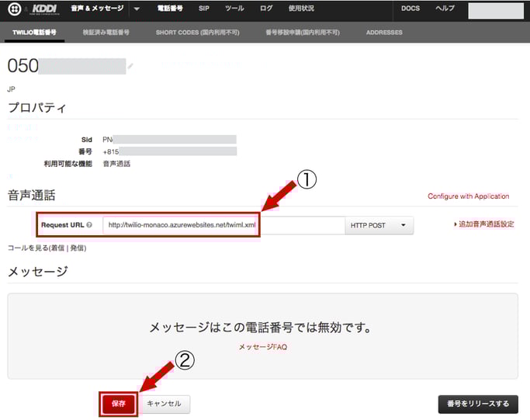Open the ツール menu
This screenshot has width=530, height=420.
(234, 9)
